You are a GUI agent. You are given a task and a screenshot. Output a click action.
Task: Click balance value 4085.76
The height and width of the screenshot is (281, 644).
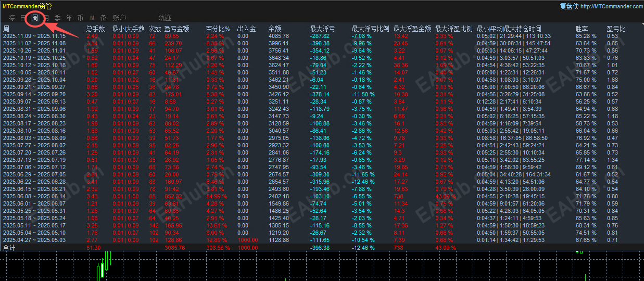tap(279, 36)
